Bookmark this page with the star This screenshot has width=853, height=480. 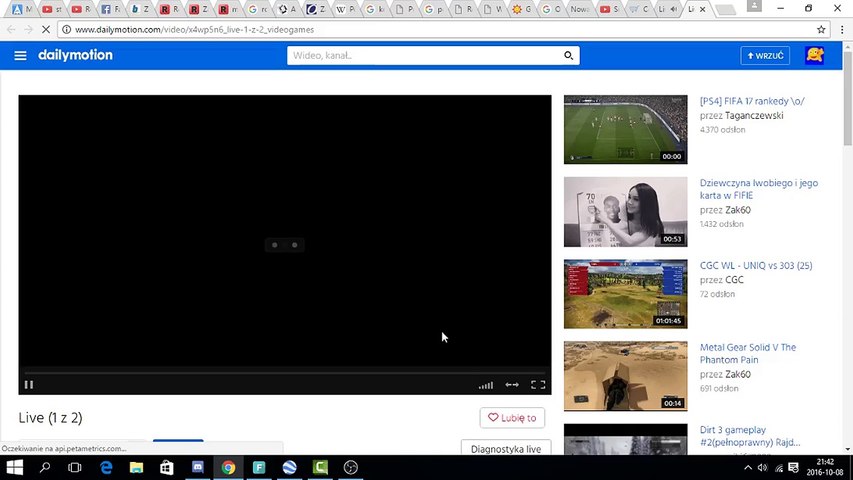pos(821,29)
